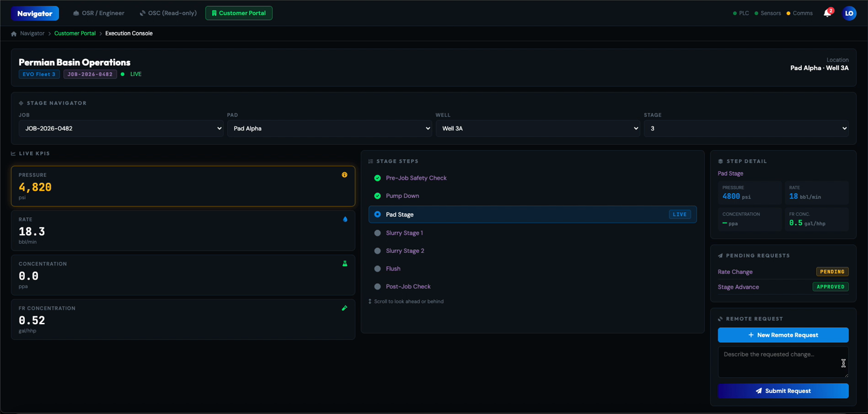
Task: Focus the requested change description field
Action: coord(783,362)
